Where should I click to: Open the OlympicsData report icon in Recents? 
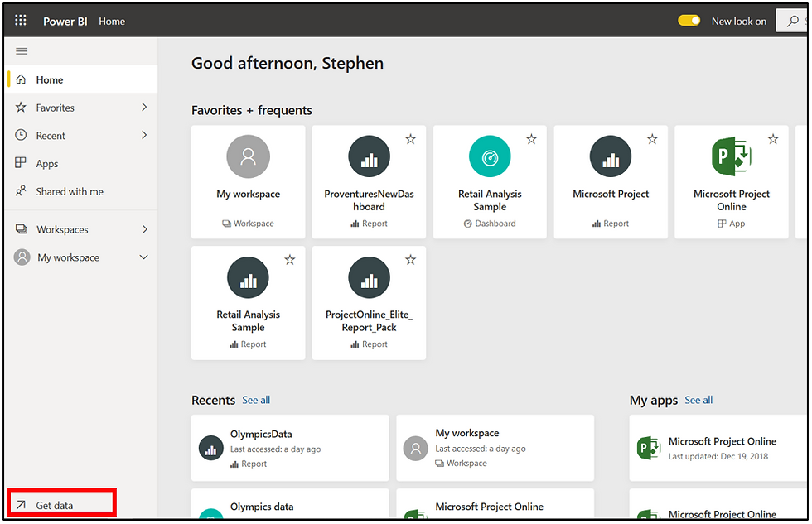tap(210, 448)
